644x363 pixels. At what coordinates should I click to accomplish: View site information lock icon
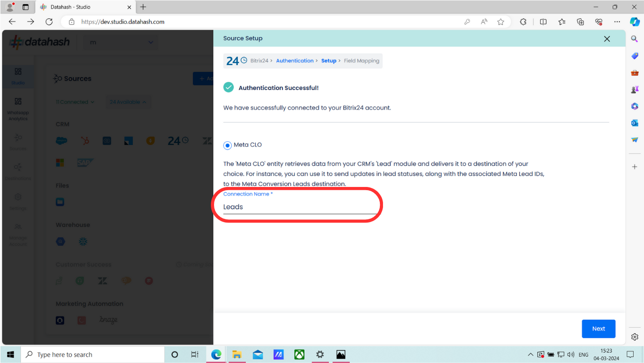(72, 21)
